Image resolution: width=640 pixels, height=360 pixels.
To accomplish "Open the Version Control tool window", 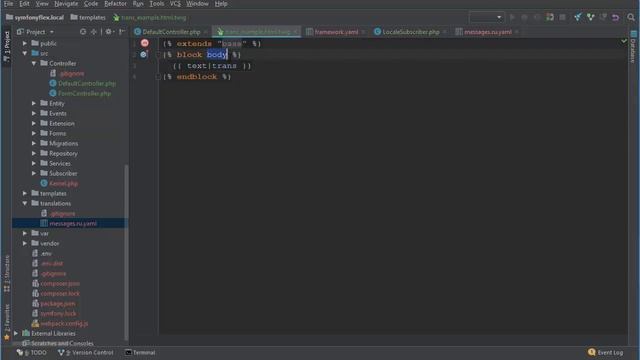I will 86,352.
